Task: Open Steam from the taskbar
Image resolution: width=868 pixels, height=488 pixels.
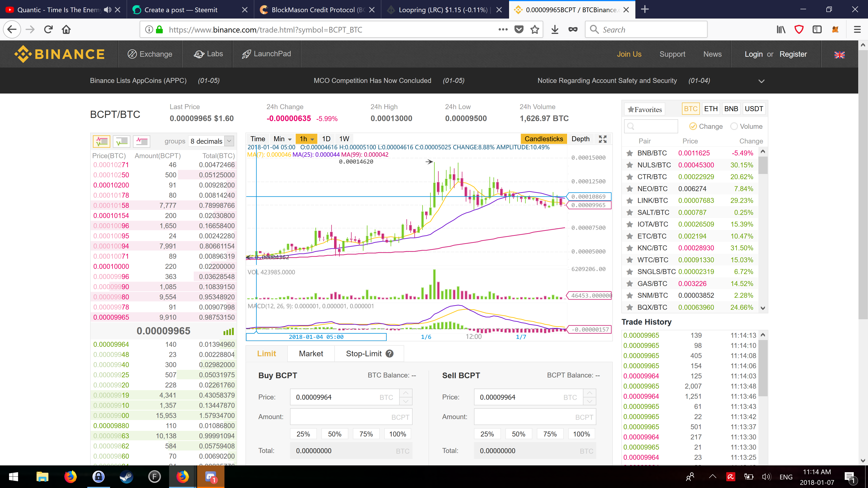Action: [126, 476]
